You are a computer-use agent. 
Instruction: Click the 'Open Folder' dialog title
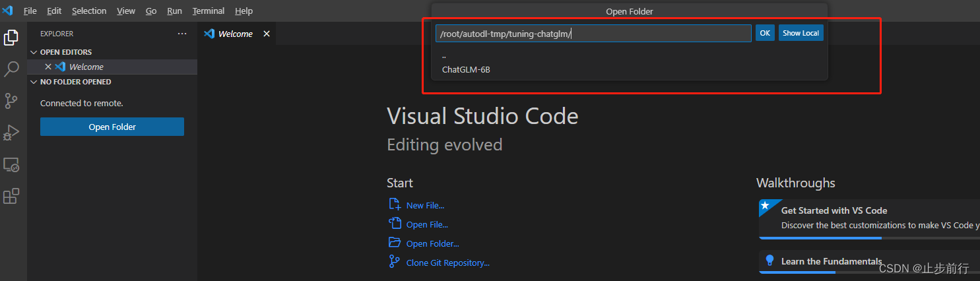click(x=629, y=11)
